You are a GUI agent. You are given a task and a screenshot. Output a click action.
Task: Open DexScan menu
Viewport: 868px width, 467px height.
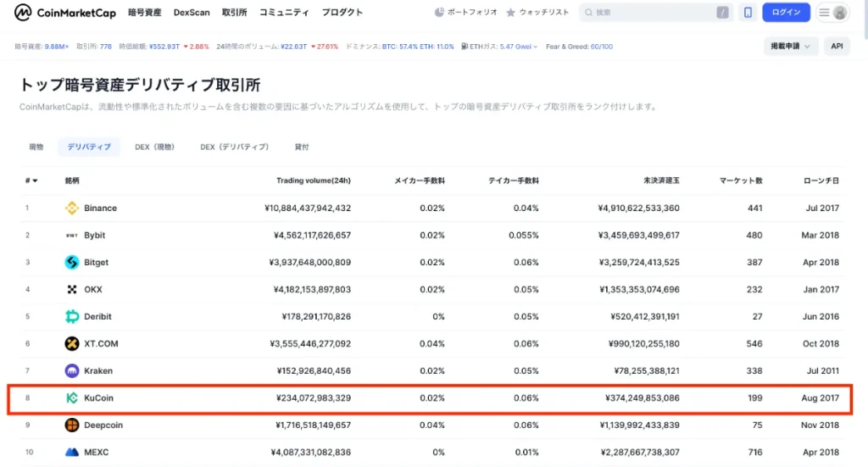coord(192,12)
